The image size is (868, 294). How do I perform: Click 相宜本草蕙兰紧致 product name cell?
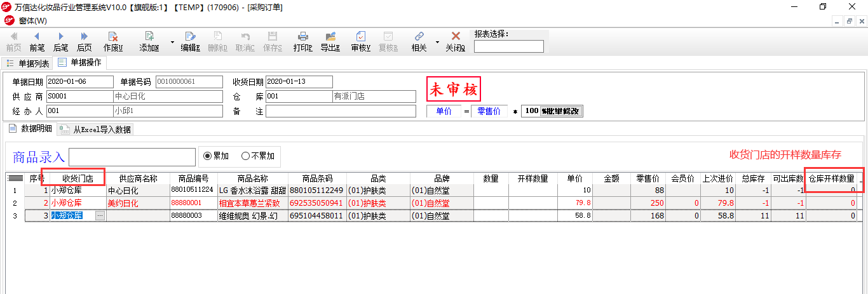[x=253, y=203]
